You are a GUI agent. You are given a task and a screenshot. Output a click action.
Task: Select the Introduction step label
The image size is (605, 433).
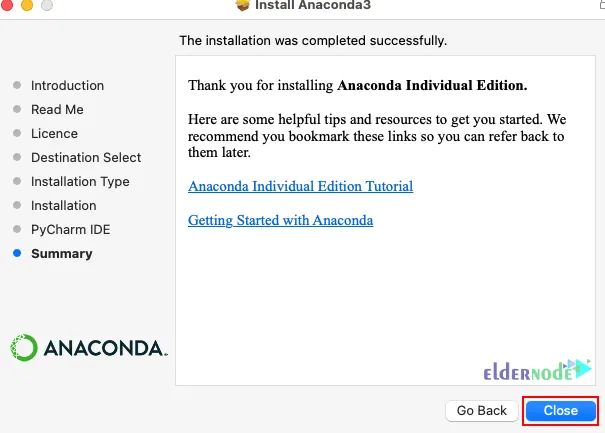point(68,85)
